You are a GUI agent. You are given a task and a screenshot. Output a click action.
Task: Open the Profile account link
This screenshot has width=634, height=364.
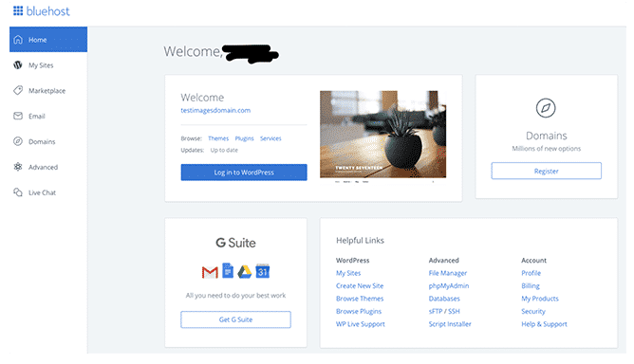click(531, 273)
